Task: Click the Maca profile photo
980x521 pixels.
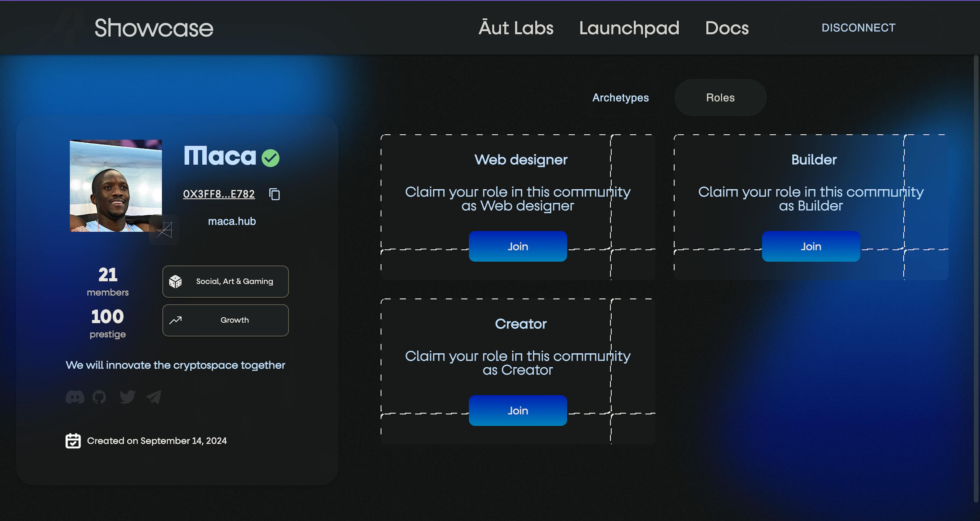Action: 116,185
